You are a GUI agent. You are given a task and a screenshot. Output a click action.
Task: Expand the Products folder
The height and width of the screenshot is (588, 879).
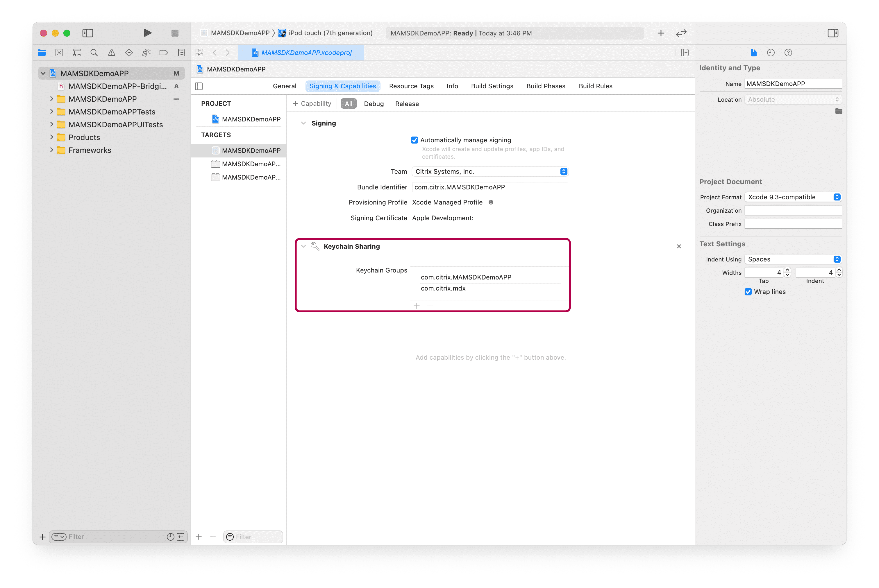pyautogui.click(x=51, y=137)
